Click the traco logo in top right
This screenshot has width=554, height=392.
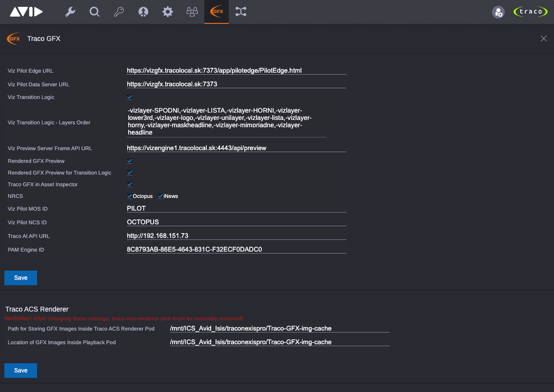pos(530,12)
